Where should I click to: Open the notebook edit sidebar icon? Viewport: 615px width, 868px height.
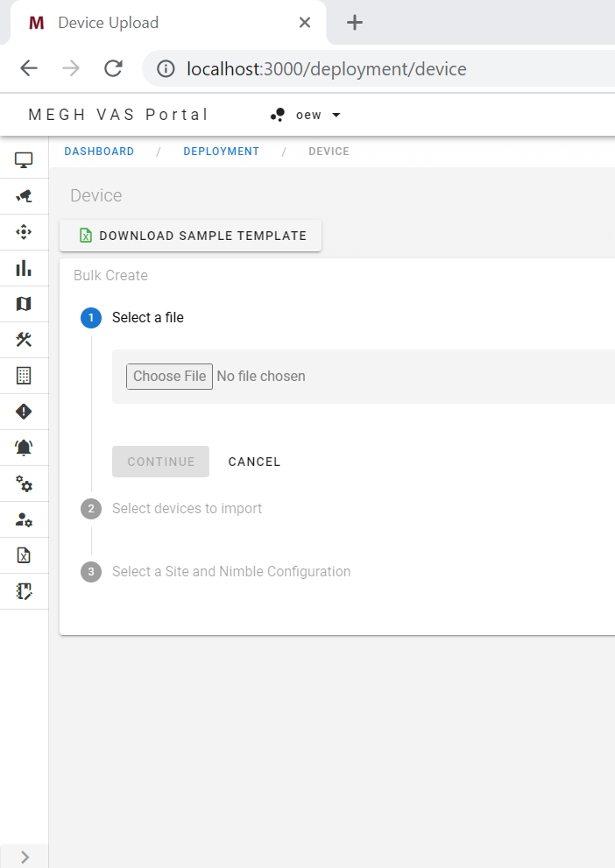(24, 591)
